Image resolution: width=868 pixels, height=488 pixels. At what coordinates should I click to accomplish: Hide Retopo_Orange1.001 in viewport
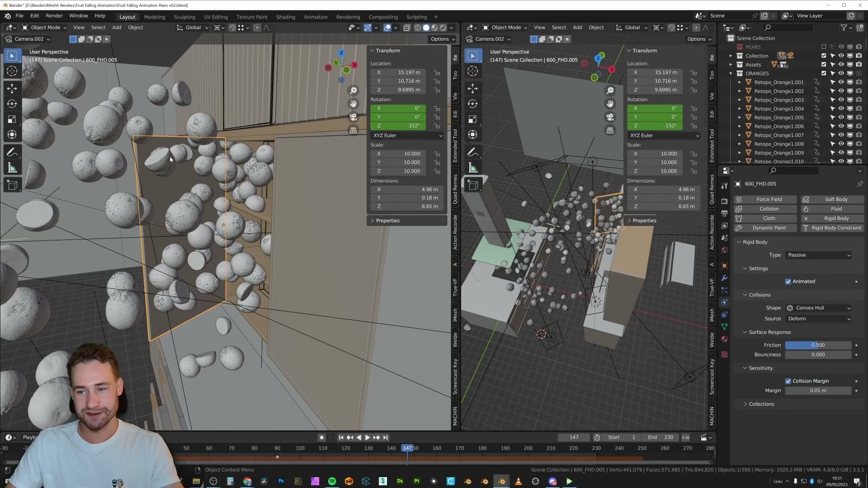841,82
